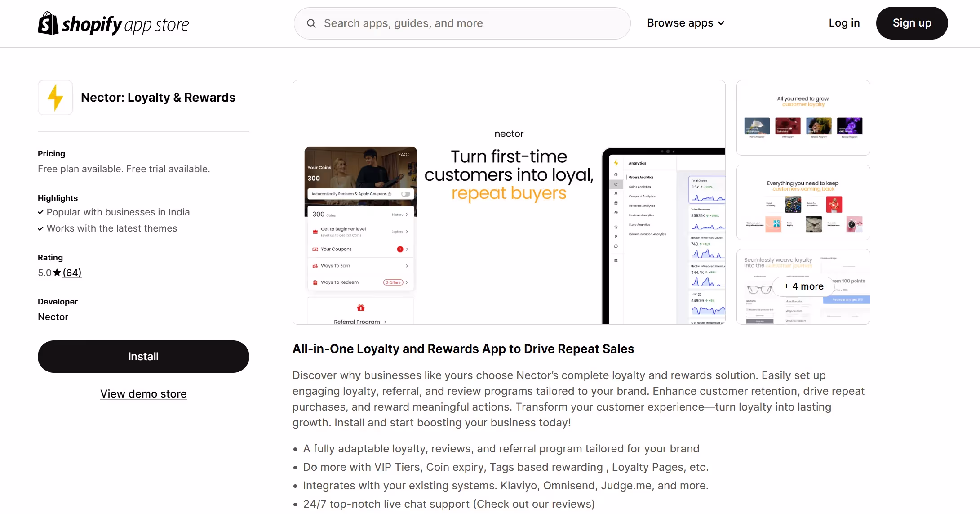Viewport: 980px width, 514px height.
Task: Click the Highlights label
Action: (58, 198)
